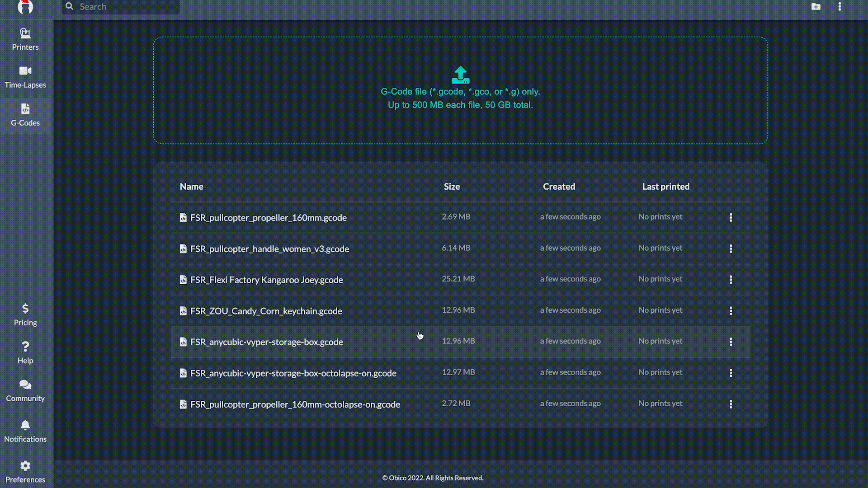868x488 pixels.
Task: Open options menu for pullcopter_propeller_160mm.gcode
Action: pos(731,217)
